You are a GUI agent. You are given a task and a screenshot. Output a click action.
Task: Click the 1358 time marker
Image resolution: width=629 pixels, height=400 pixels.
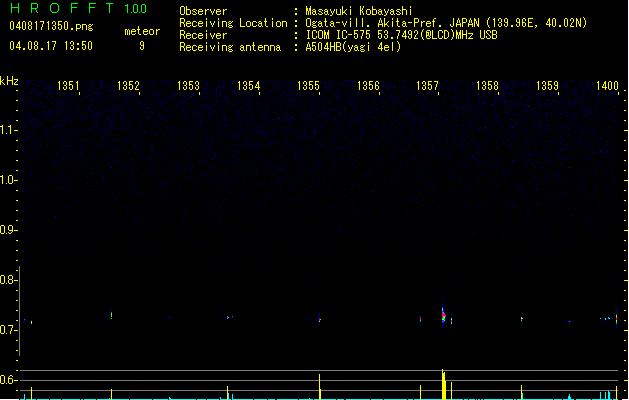pos(487,85)
